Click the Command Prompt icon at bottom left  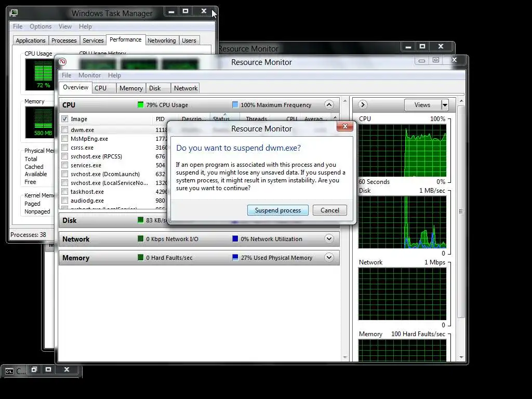point(9,371)
